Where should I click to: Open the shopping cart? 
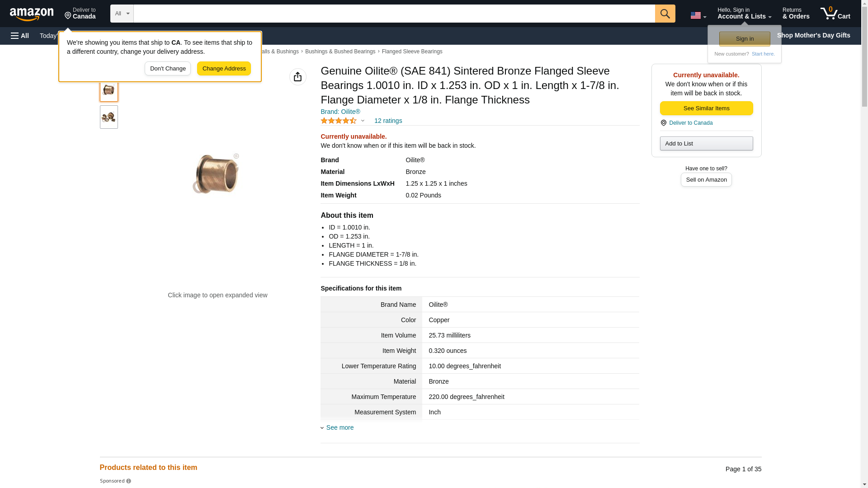pos(835,14)
